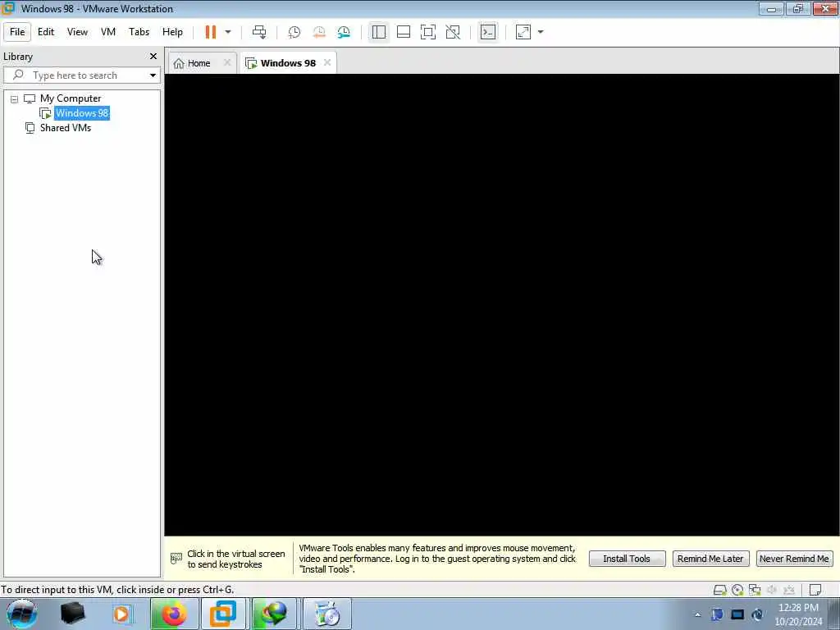Revert the virtual machine to previous snapshot

point(319,32)
